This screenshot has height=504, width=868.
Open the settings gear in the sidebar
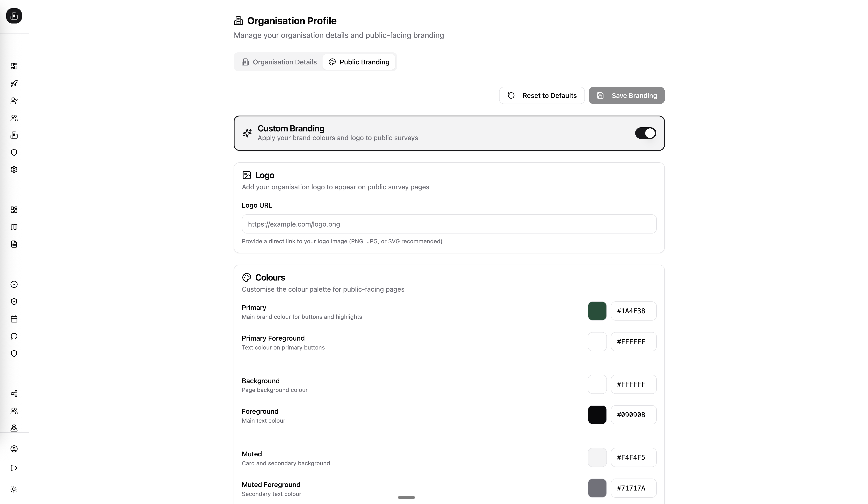pyautogui.click(x=14, y=169)
